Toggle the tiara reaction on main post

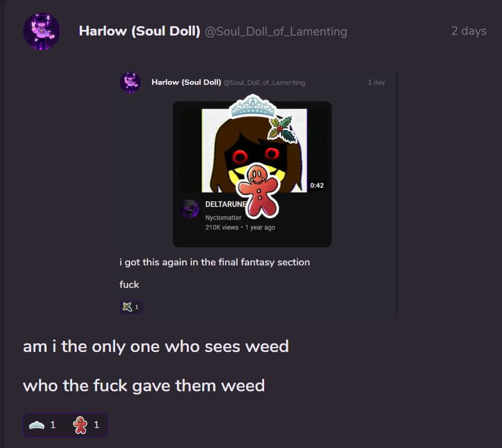[x=42, y=425]
